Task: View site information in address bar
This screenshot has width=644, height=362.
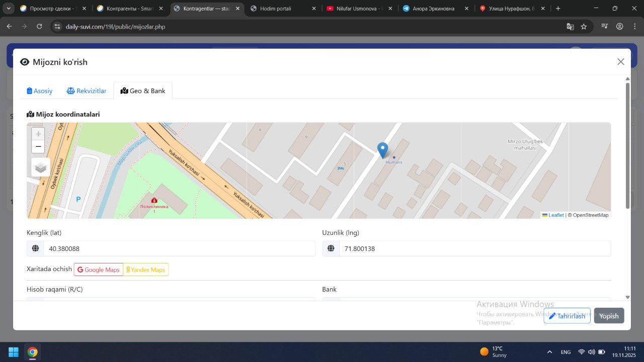Action: [x=57, y=27]
